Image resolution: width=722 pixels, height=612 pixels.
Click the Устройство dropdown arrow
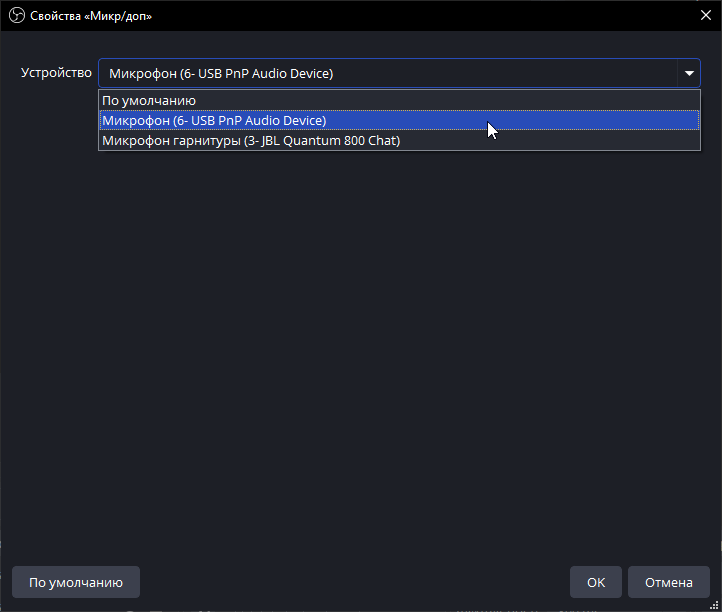pos(688,73)
